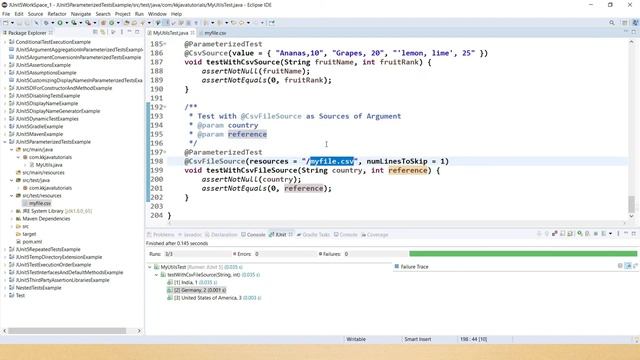The width and height of the screenshot is (640, 360).
Task: Collapse the src/test/resources folder
Action: [x=12, y=196]
